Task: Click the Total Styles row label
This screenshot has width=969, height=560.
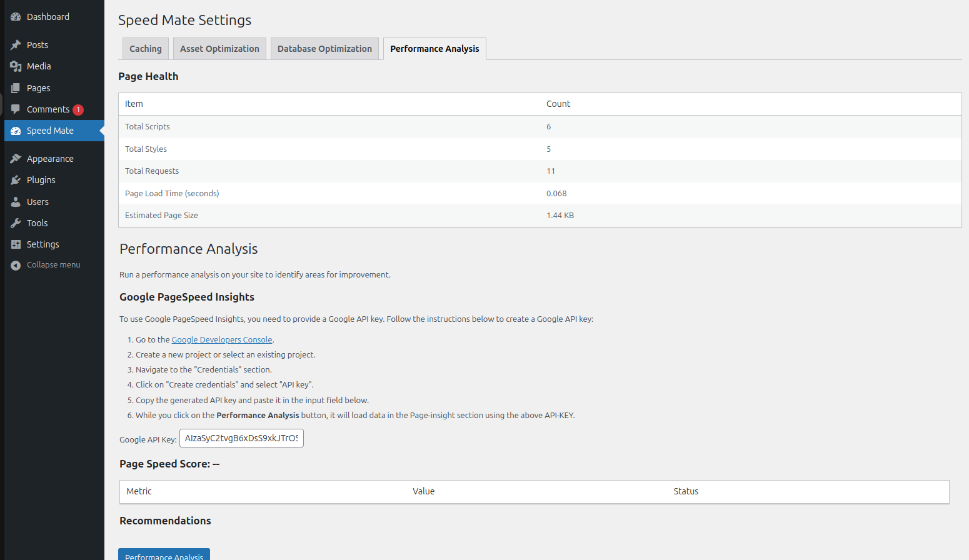Action: (x=146, y=149)
